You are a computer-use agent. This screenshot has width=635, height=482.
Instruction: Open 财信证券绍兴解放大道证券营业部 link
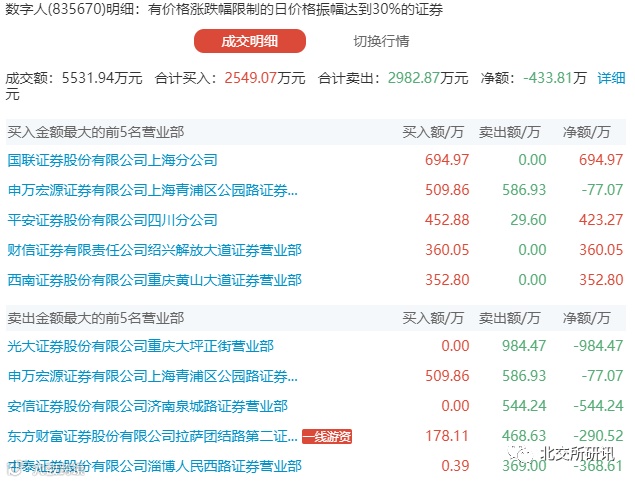click(154, 250)
